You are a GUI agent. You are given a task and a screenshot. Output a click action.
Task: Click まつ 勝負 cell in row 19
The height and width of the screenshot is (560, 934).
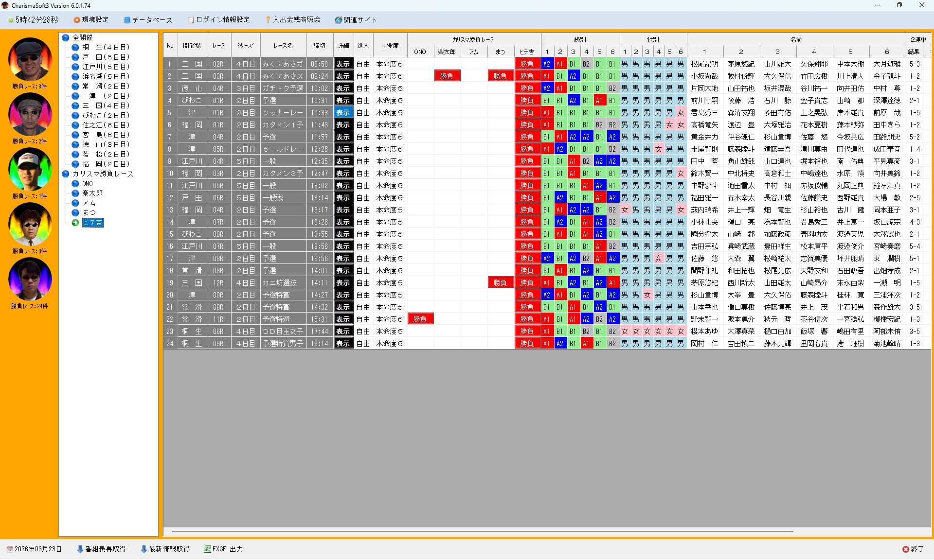point(501,282)
